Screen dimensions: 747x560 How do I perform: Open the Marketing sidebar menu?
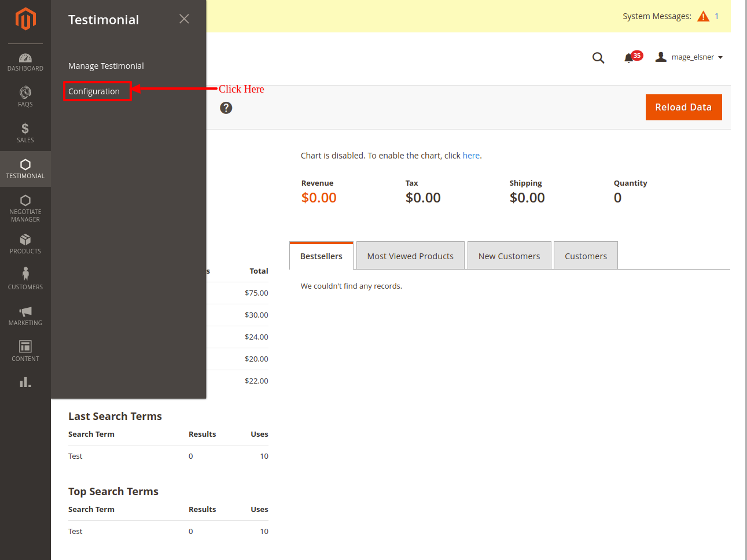(x=25, y=315)
